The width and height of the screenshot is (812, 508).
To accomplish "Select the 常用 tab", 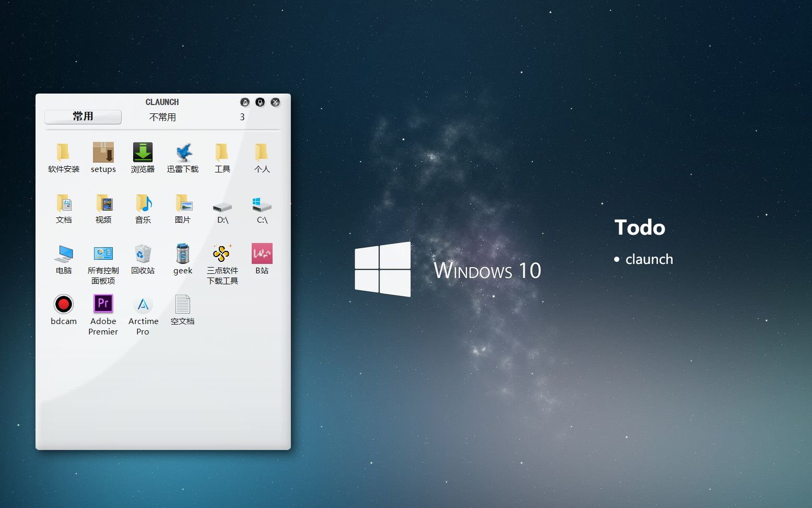I will (x=83, y=117).
